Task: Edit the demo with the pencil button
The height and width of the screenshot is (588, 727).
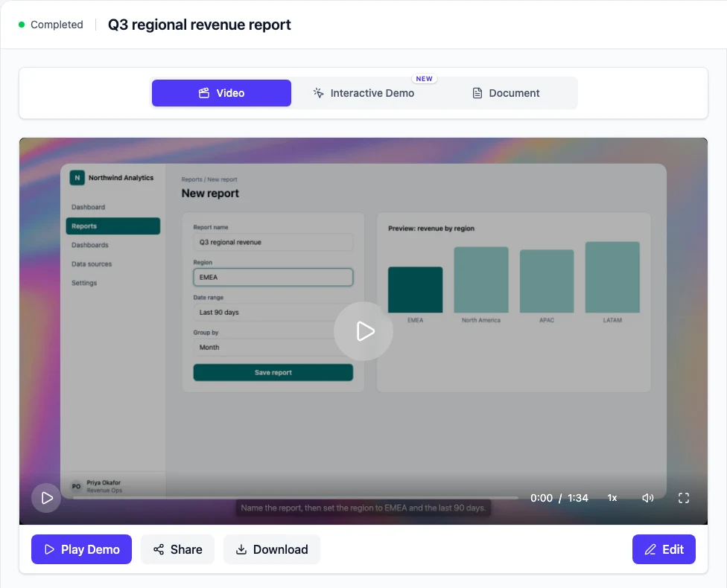Action: (664, 549)
